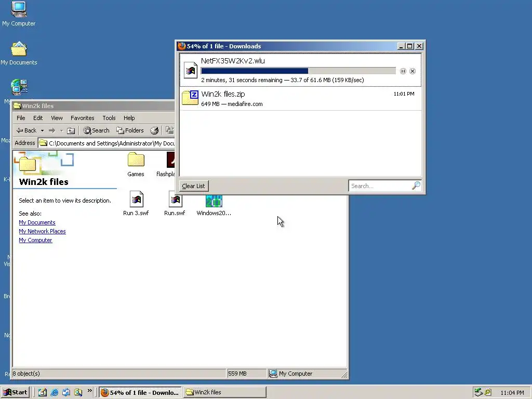Open the Tools menu in Explorer
Viewport: 532px width, 399px height.
(109, 118)
